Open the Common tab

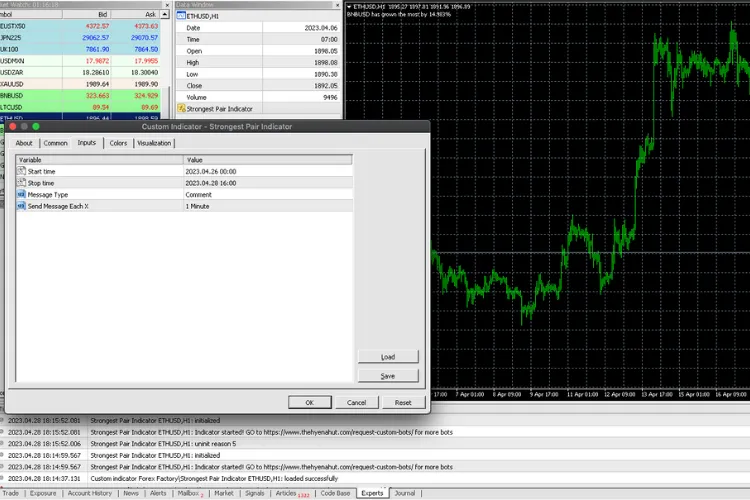[55, 143]
